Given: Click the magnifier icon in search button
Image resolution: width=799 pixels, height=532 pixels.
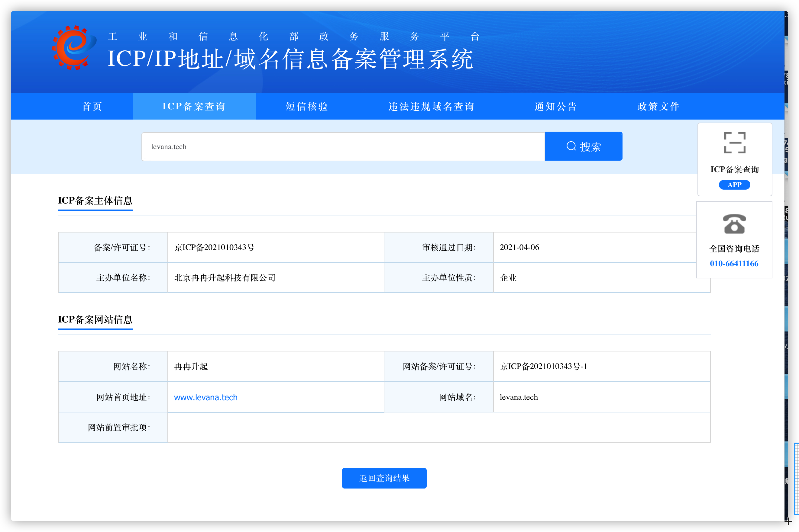Looking at the screenshot, I should coord(571,146).
